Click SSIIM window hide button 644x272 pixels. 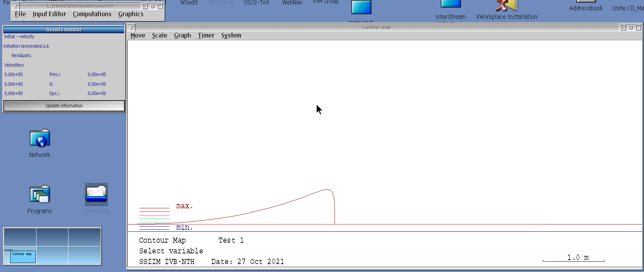[x=145, y=6]
